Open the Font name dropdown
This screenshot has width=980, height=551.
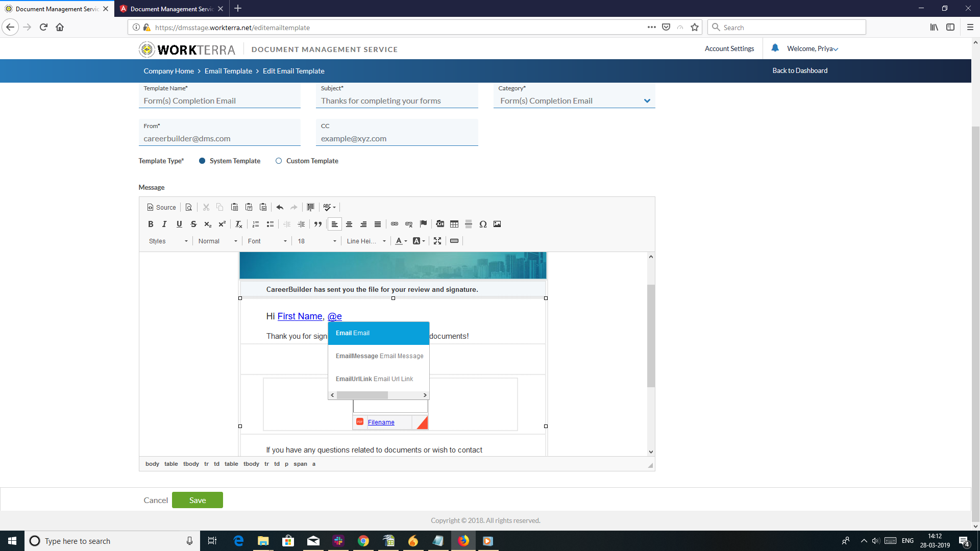[x=267, y=241]
